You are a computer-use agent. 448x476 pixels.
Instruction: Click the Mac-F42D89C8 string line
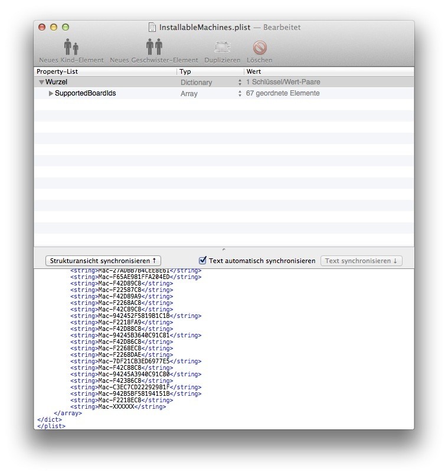pos(122,283)
